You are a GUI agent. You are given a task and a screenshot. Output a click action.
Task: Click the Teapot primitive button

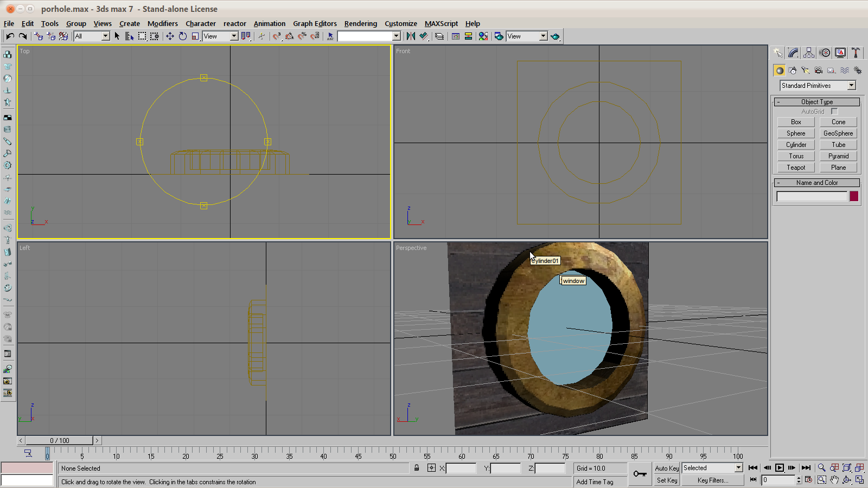tap(796, 168)
